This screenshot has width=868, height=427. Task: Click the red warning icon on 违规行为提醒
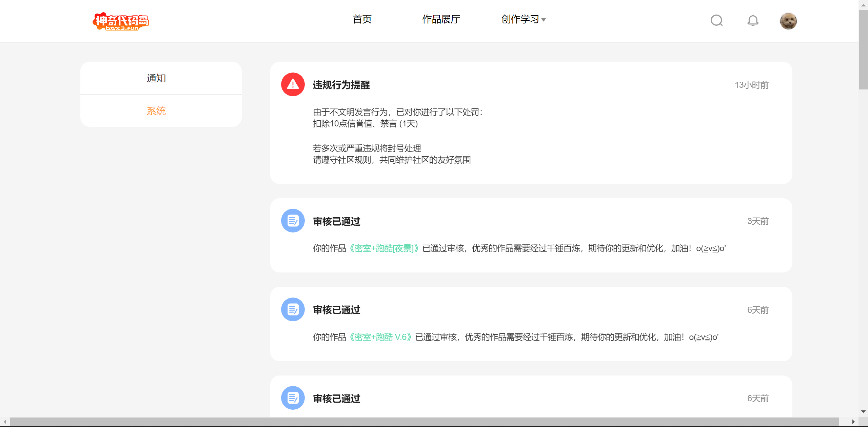pos(293,84)
